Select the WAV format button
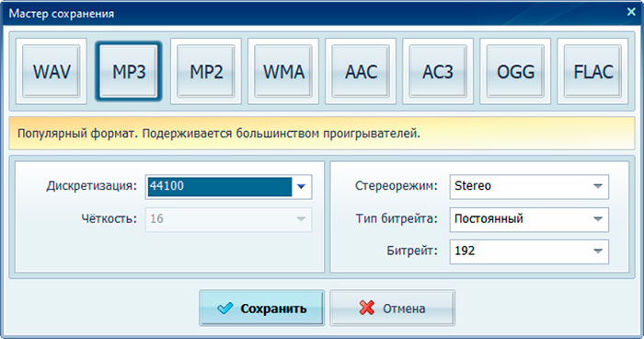Screen dimensions: 644x339 tap(52, 71)
